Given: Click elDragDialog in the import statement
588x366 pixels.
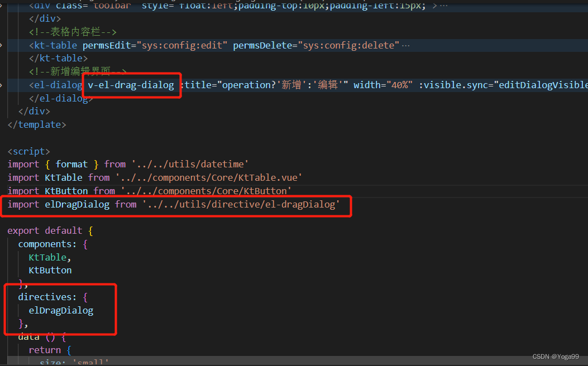Looking at the screenshot, I should [x=77, y=204].
